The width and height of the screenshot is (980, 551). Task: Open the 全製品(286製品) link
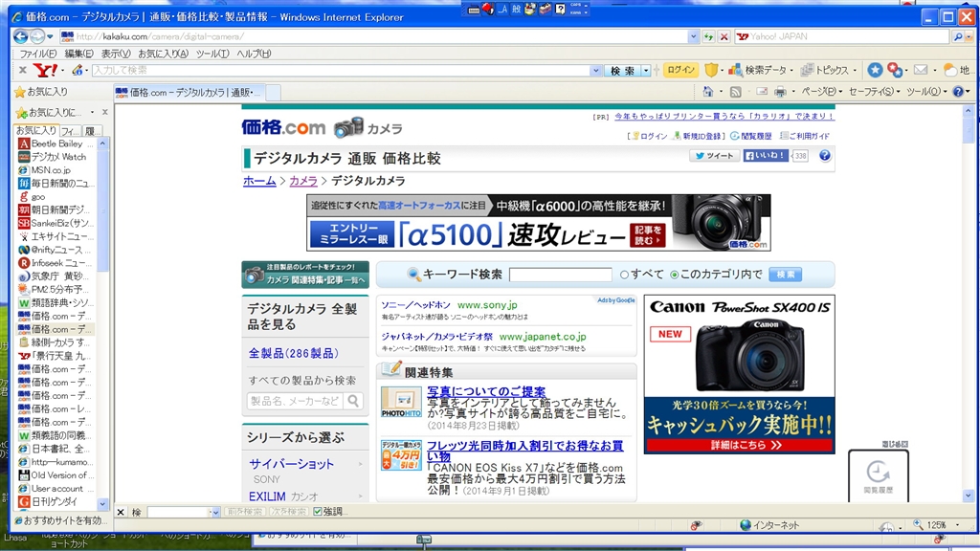[293, 354]
